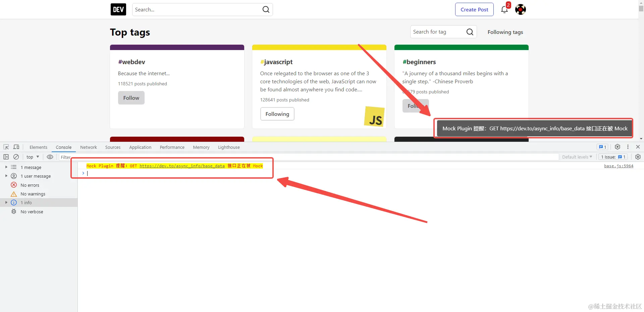Switch to the Sources tab
Image resolution: width=644 pixels, height=312 pixels.
pyautogui.click(x=113, y=147)
